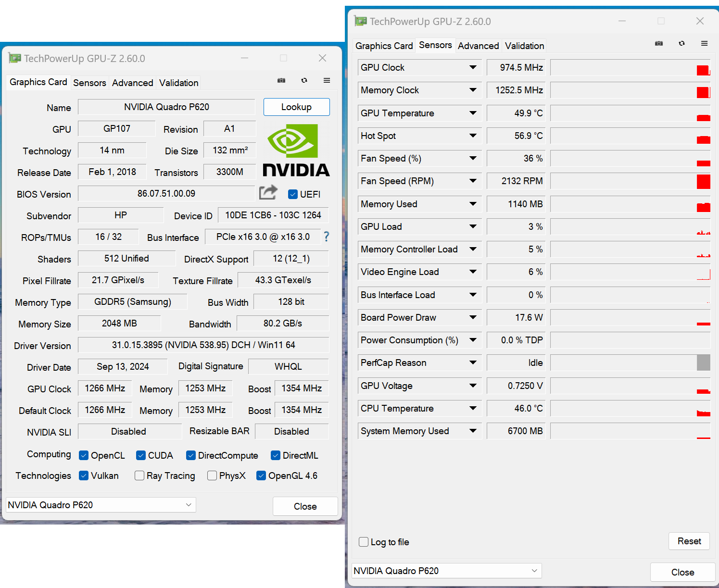Click the Bus Interface question mark icon

[x=327, y=237]
